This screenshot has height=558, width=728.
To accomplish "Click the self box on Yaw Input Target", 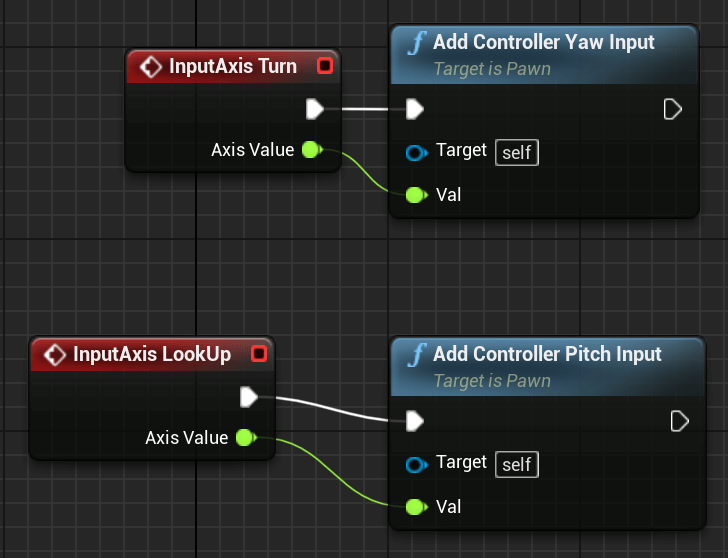I will (x=517, y=152).
